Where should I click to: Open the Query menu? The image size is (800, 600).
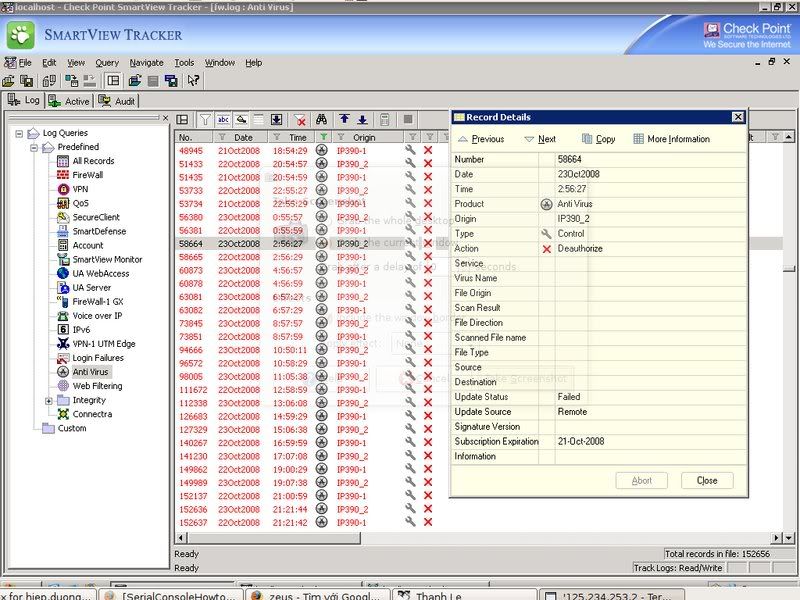[107, 63]
